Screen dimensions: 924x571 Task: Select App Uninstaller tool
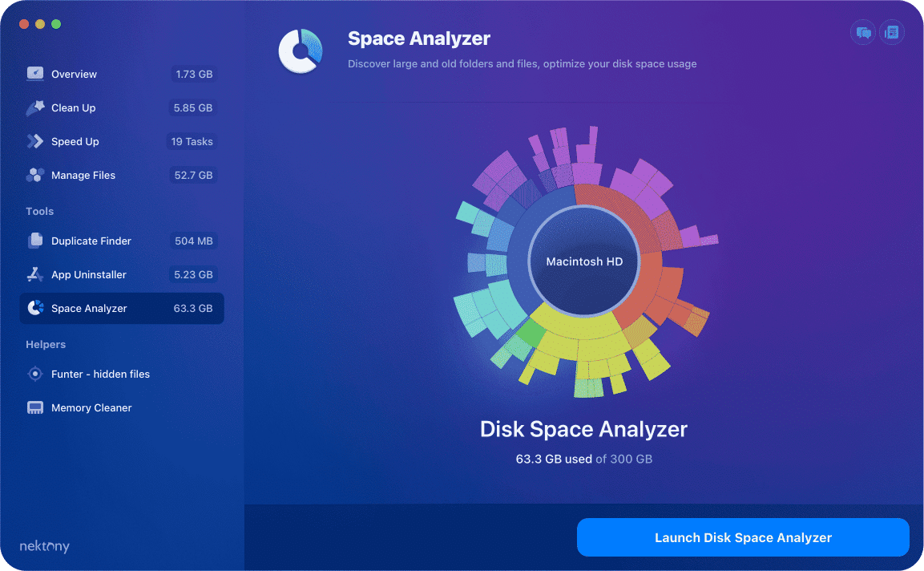coord(122,274)
